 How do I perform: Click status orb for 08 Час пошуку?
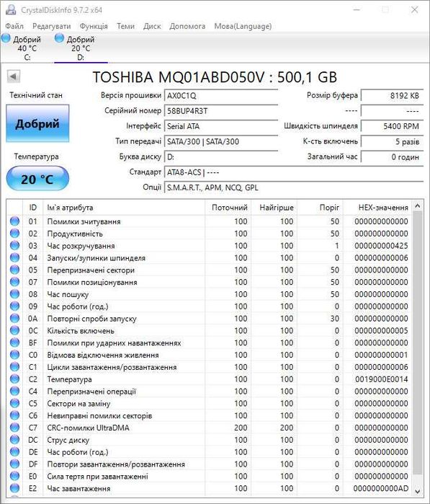[x=15, y=294]
